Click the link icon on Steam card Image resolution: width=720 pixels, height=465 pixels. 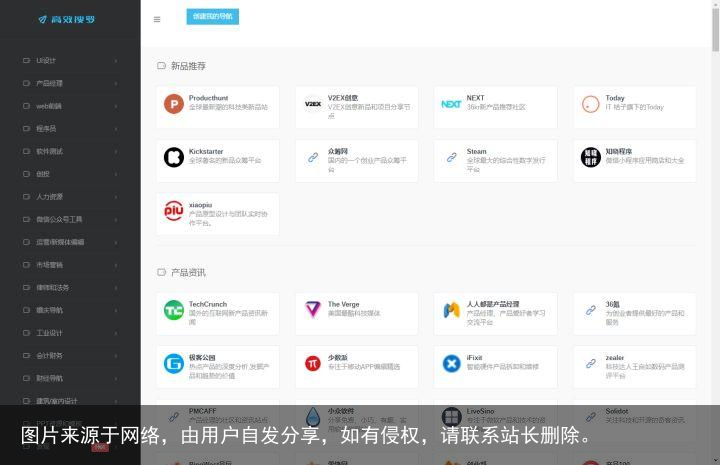pos(451,157)
